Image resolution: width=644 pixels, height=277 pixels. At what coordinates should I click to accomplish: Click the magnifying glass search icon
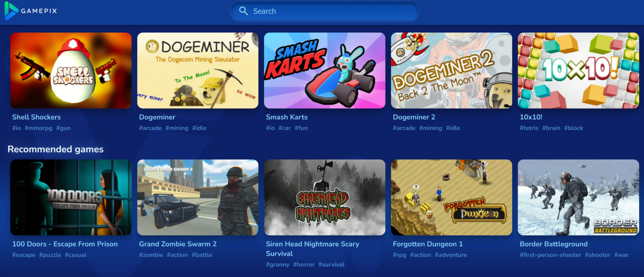244,11
